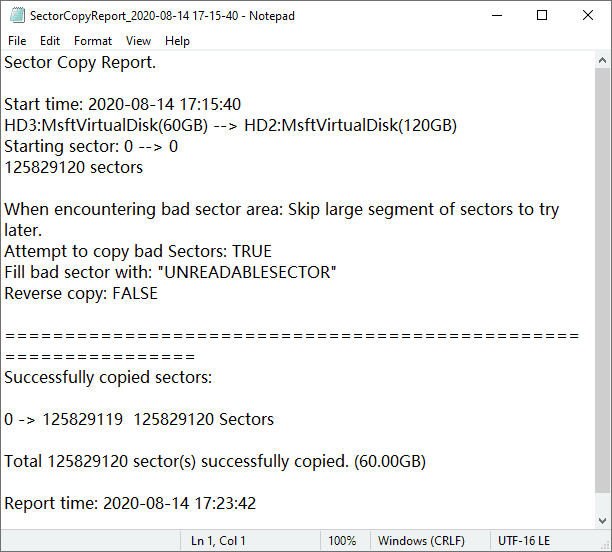This screenshot has height=552, width=612.
Task: Open the File menu
Action: pyautogui.click(x=17, y=41)
